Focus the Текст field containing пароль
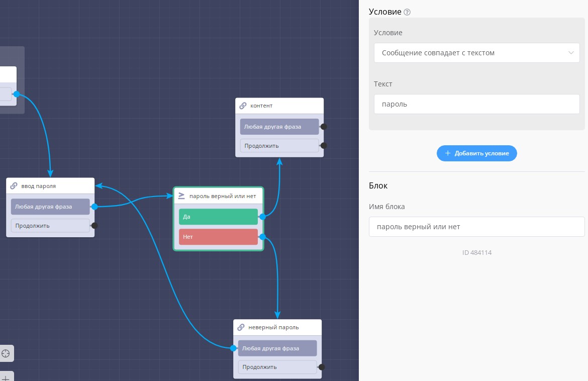The image size is (588, 381). click(x=476, y=105)
